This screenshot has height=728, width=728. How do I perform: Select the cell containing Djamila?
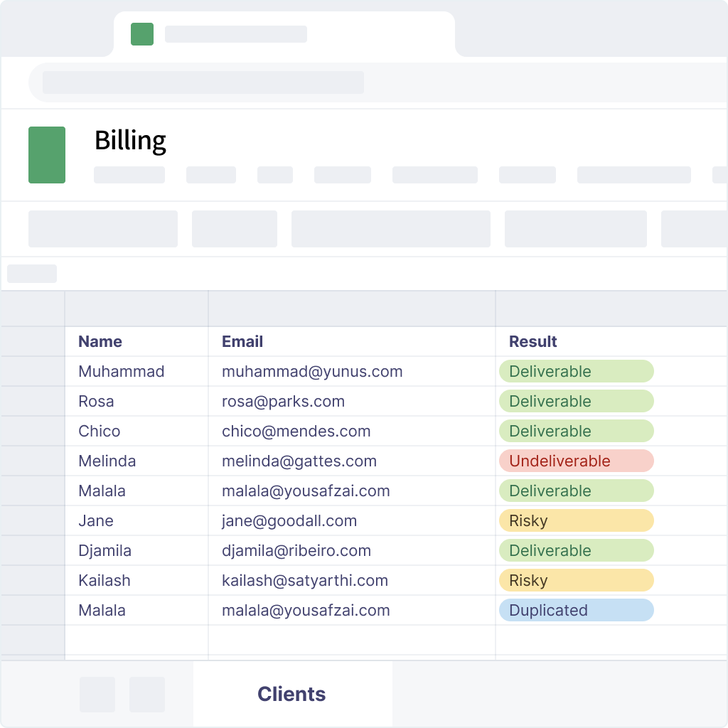point(136,551)
